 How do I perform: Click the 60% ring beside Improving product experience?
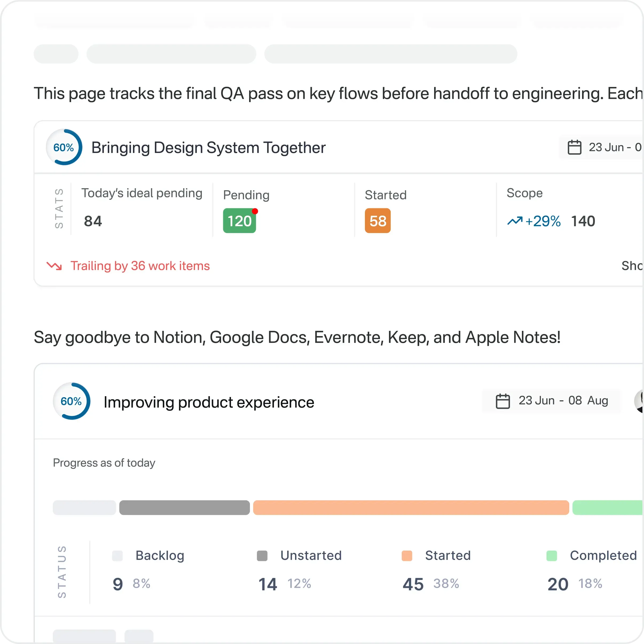[71, 401]
